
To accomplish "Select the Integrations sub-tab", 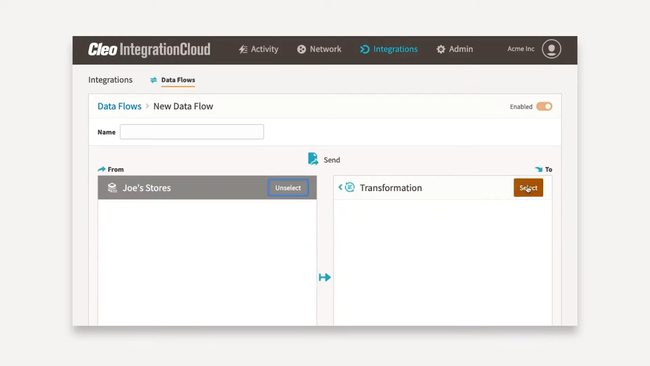I will coord(110,80).
